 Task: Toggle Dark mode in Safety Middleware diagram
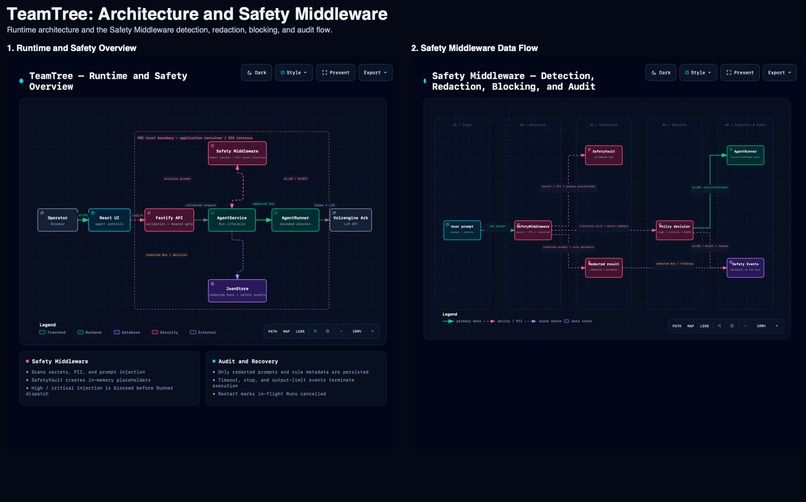[661, 72]
